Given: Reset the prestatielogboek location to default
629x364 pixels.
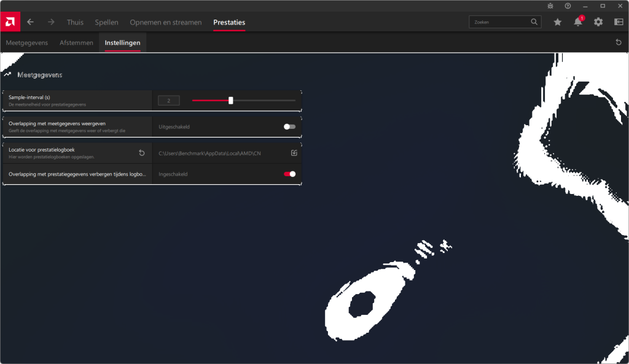Looking at the screenshot, I should click(x=142, y=153).
